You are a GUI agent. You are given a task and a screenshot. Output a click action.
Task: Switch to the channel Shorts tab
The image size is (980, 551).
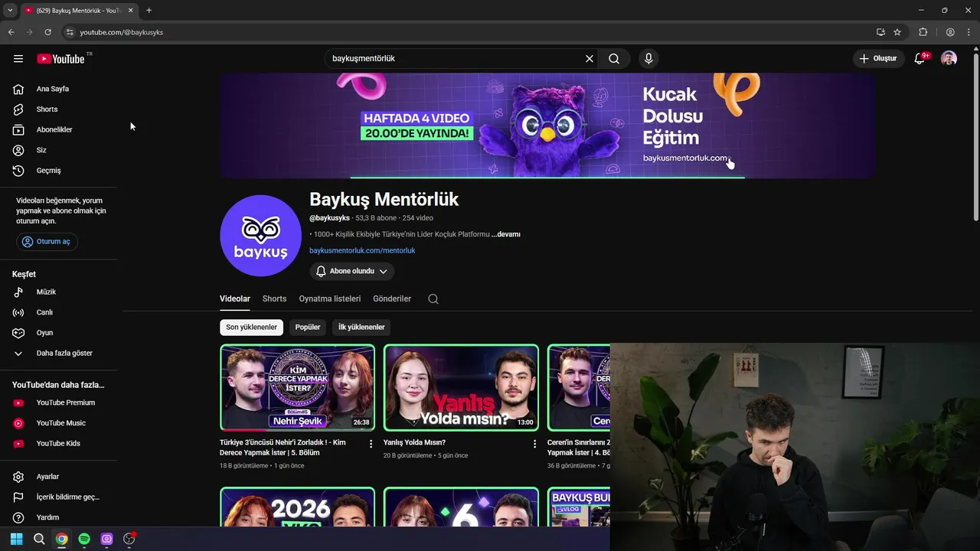274,299
